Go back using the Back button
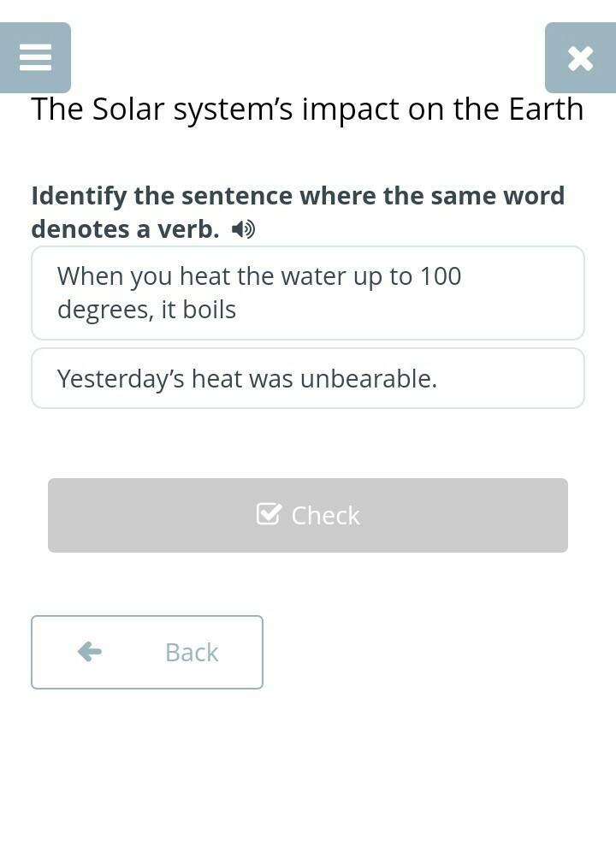This screenshot has height=864, width=616. click(x=147, y=652)
